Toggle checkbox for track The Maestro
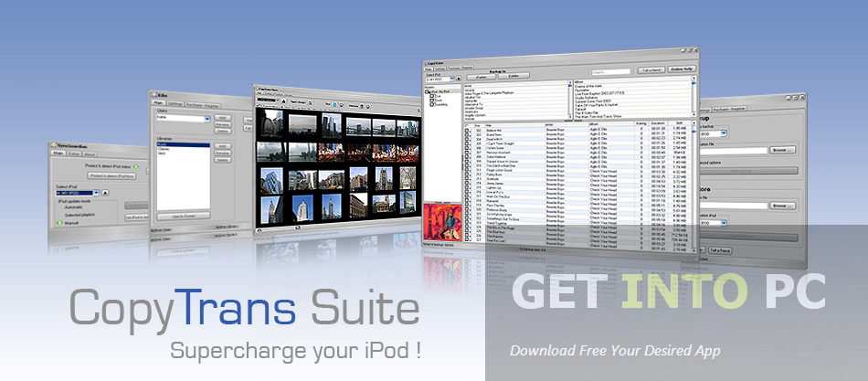 click(468, 234)
